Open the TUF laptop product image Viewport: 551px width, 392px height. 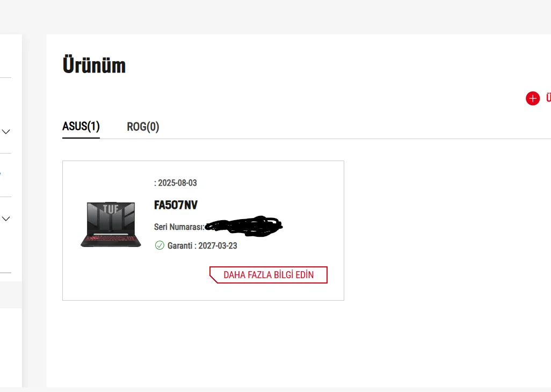[111, 224]
